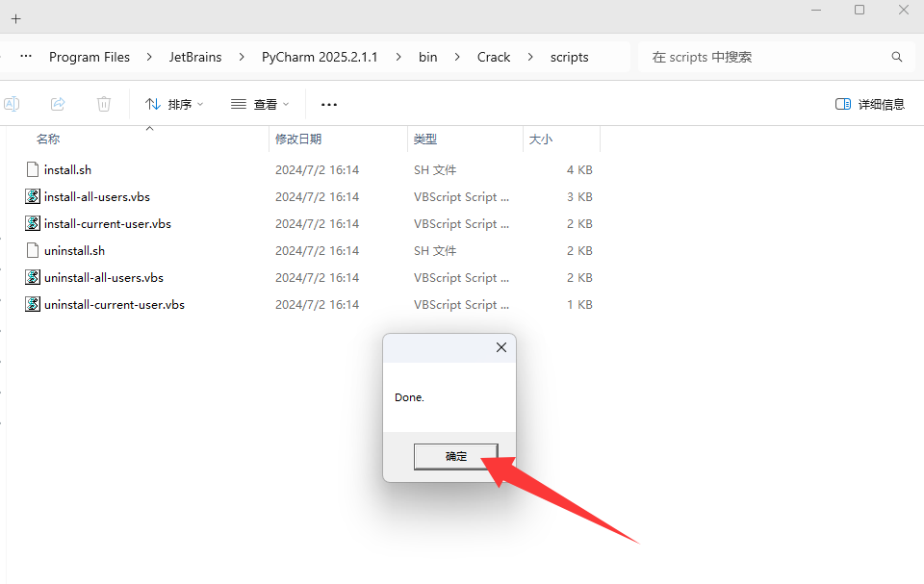Image resolution: width=924 pixels, height=584 pixels.
Task: Click the rename toolbar icon
Action: (x=12, y=104)
